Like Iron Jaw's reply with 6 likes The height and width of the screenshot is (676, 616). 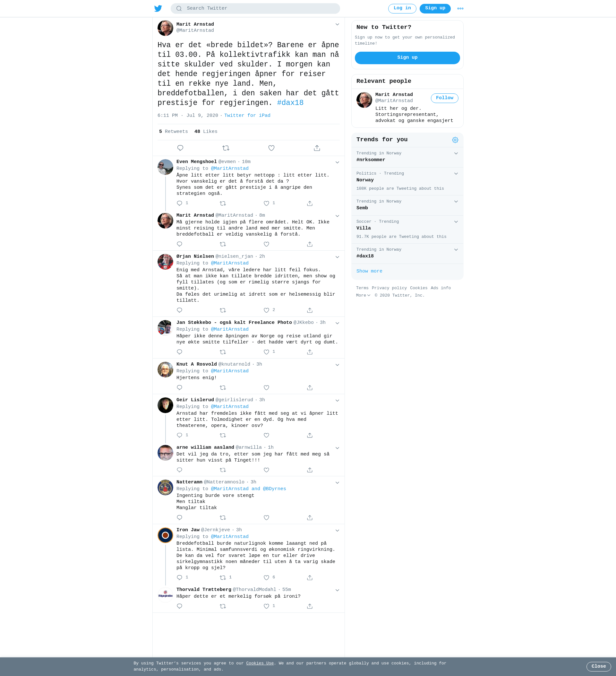[266, 577]
